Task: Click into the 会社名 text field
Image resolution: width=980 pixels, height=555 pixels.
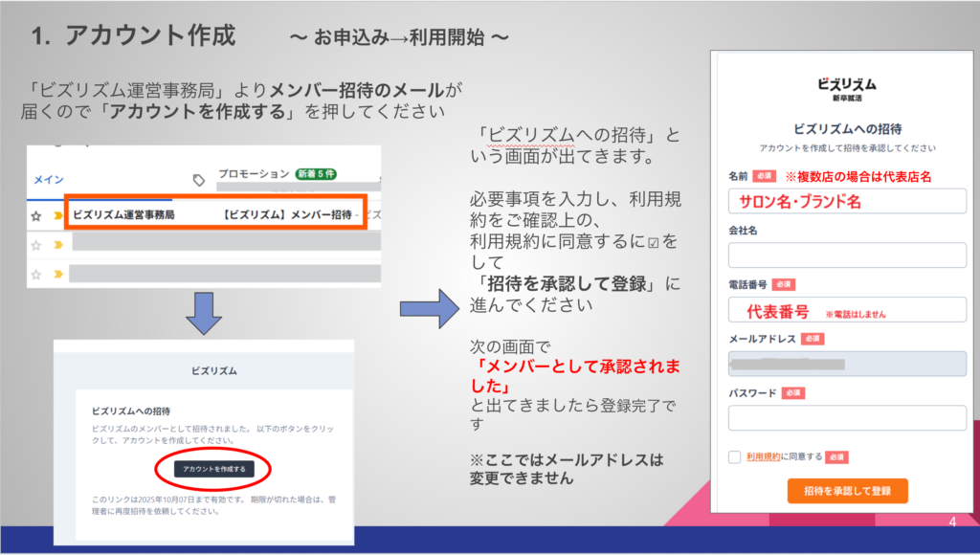Action: 847,255
